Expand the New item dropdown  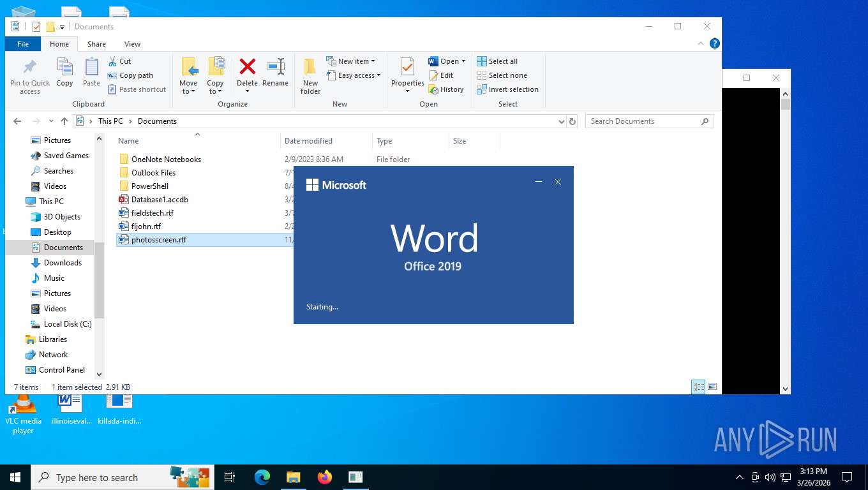(351, 61)
